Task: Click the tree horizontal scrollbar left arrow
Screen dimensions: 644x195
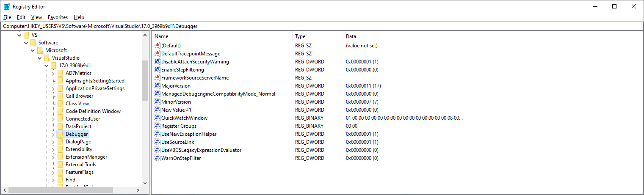Action: [4, 190]
